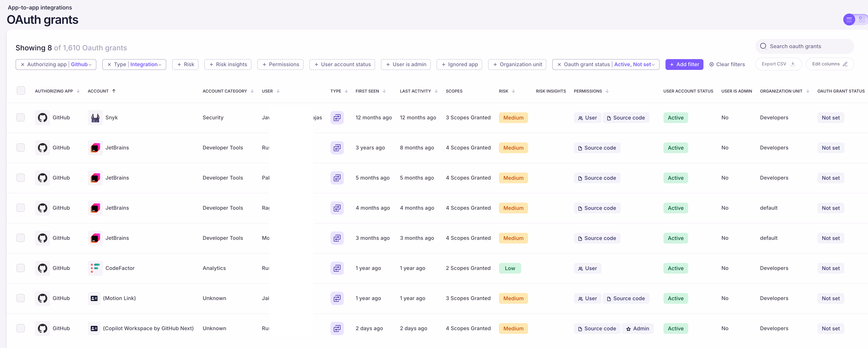Click integration type icon in Copilot Workspace row
This screenshot has width=868, height=348.
point(337,328)
